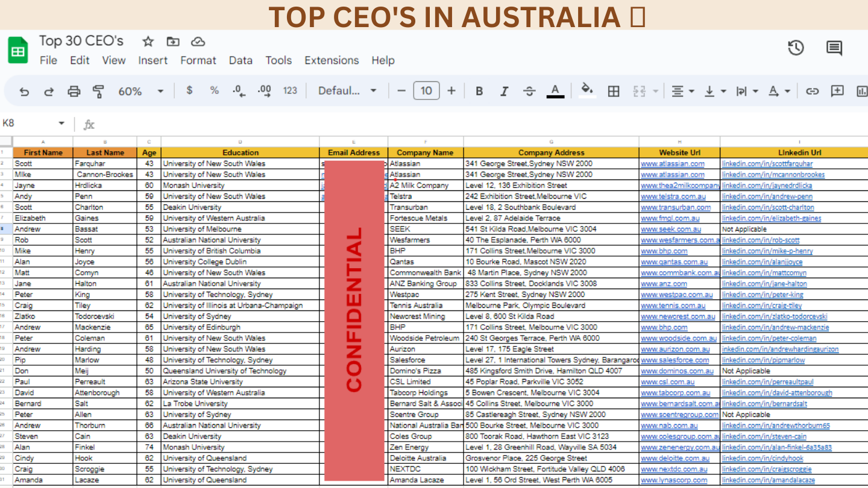Open version history clock icon
This screenshot has width=868, height=488.
coord(796,48)
